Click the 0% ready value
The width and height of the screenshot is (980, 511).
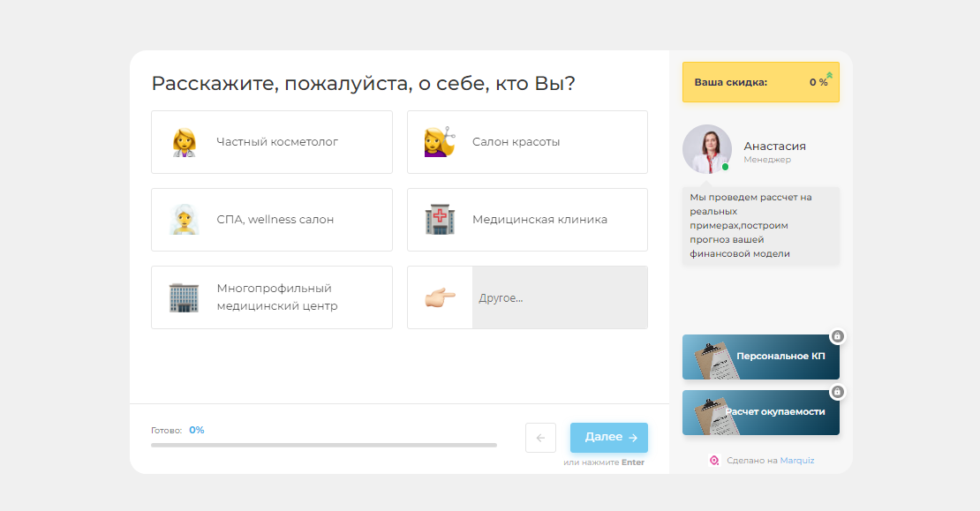tap(197, 430)
